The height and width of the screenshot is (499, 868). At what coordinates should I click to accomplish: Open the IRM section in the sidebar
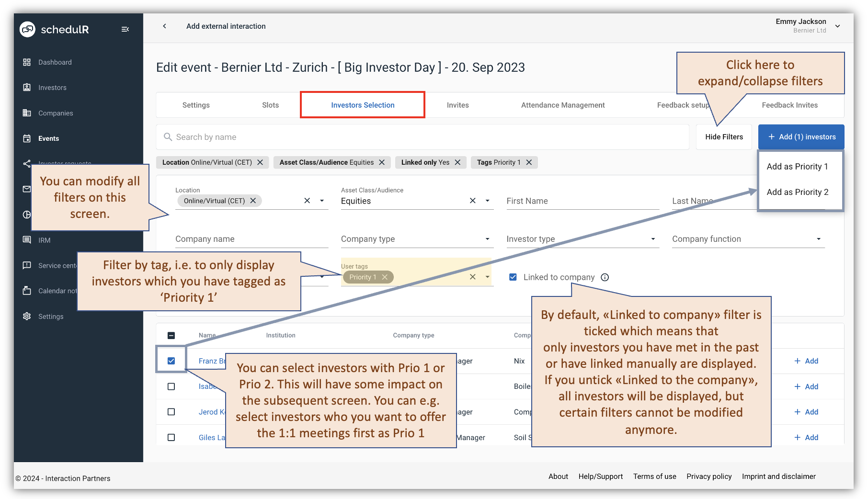click(27, 240)
